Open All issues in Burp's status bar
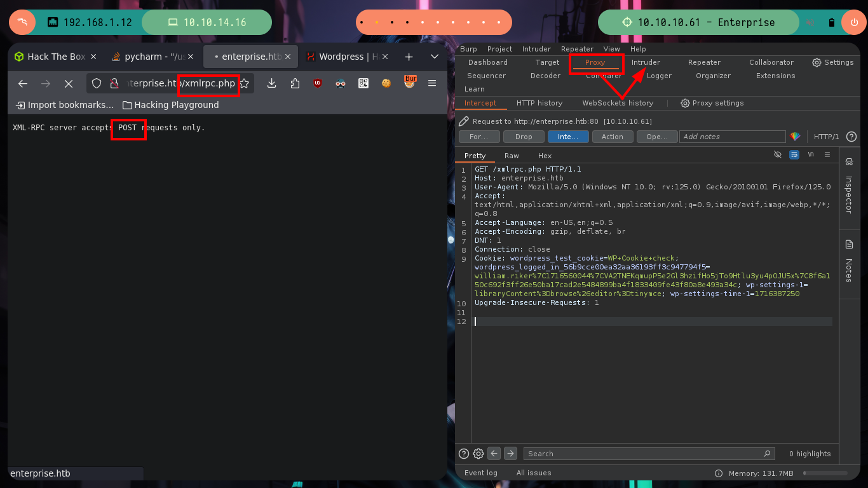The image size is (868, 488). [534, 473]
